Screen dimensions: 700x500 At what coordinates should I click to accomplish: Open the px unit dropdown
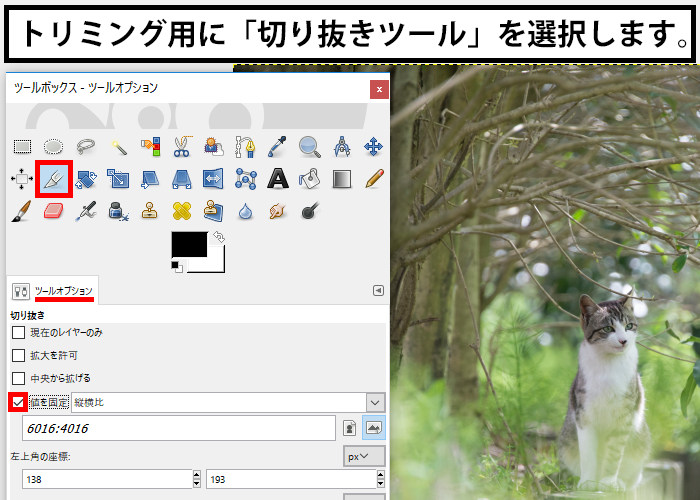coord(364,456)
